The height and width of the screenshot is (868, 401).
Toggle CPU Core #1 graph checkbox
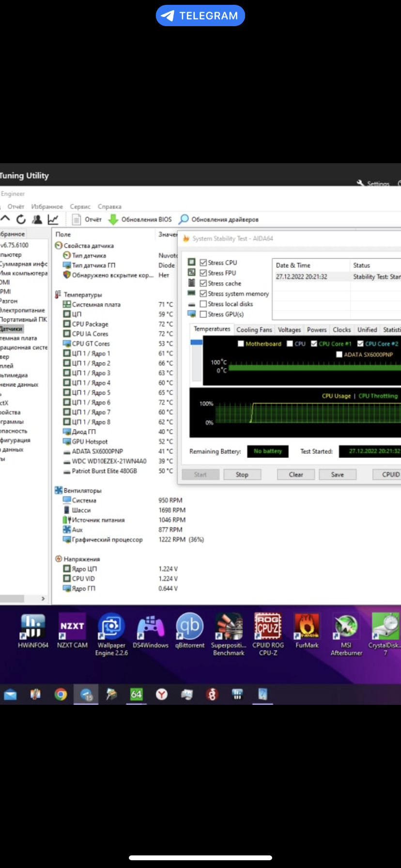pos(314,343)
